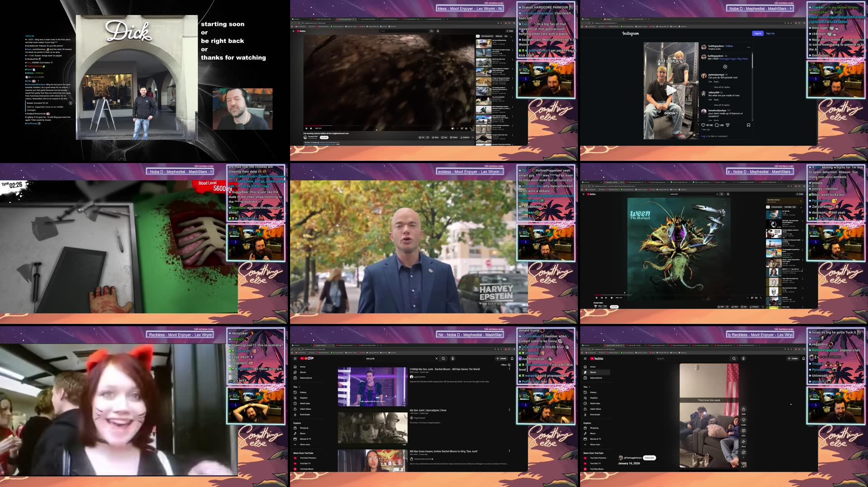Click the bookmark save icon on the Instagram reel
Image resolution: width=868 pixels, height=487 pixels.
[749, 125]
